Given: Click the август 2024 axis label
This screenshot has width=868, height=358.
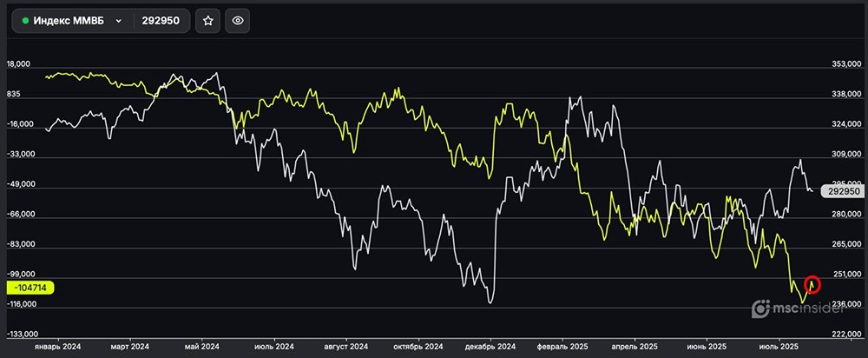Looking at the screenshot, I should click(346, 347).
